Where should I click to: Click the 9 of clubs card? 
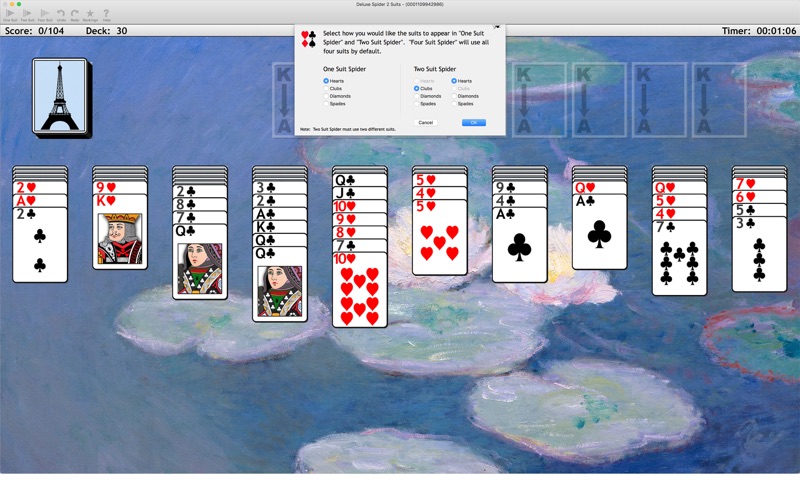click(x=519, y=187)
